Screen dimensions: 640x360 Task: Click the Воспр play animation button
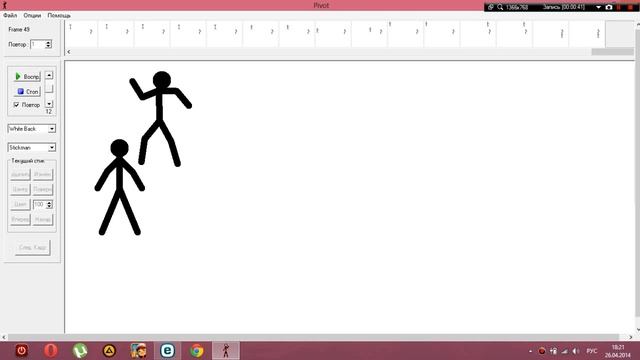point(27,76)
